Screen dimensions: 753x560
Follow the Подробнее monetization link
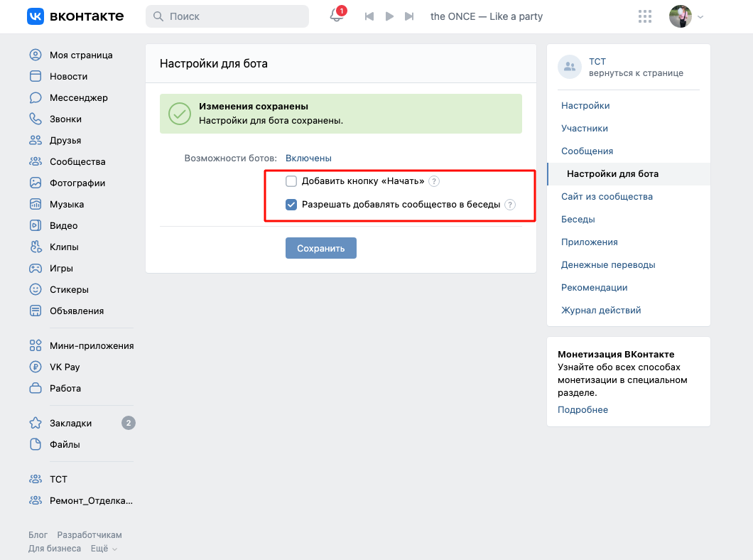583,410
